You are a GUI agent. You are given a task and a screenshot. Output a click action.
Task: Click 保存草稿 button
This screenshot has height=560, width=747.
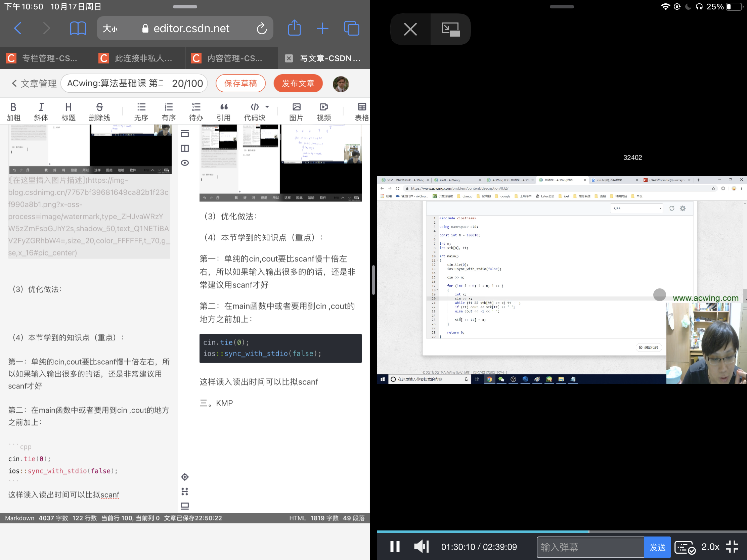click(240, 83)
